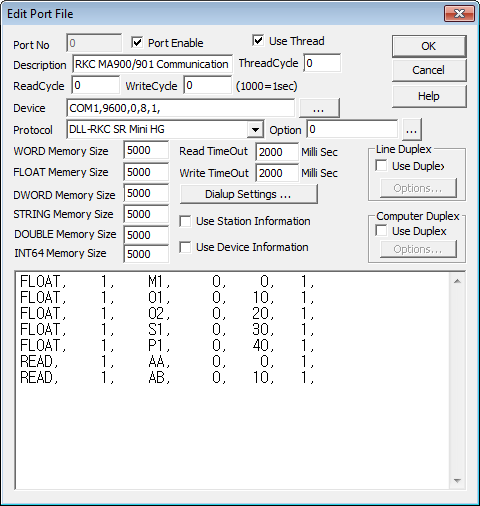
Task: Click scroll down arrow in text area
Action: coord(457,481)
